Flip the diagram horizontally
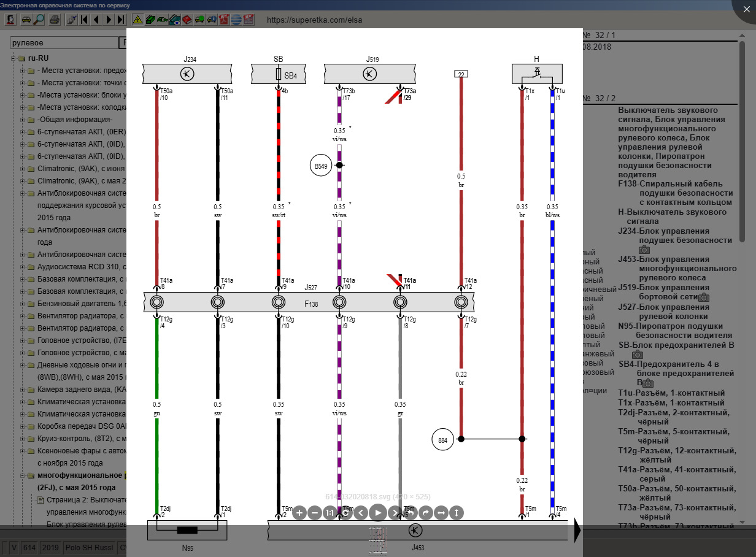 (x=441, y=513)
